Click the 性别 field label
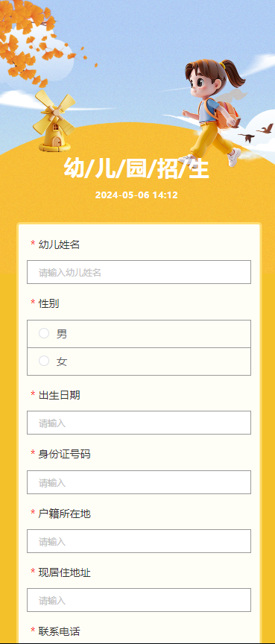Viewport: 275px width, 644px height. click(x=49, y=303)
